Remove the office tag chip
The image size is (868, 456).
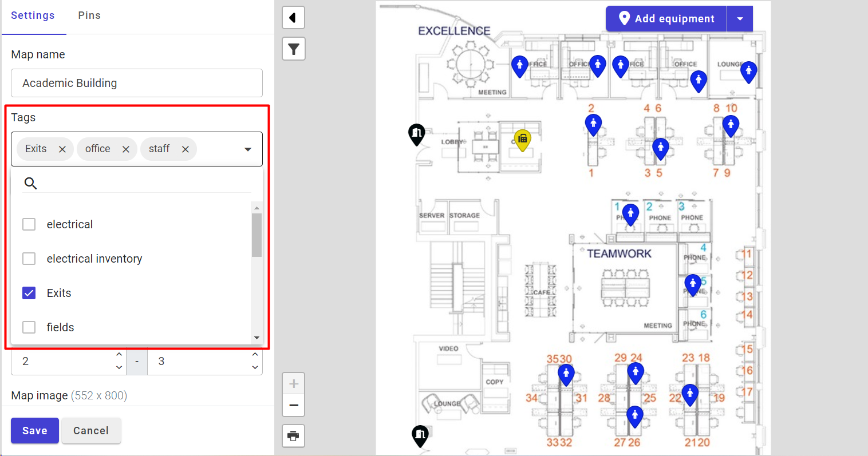pyautogui.click(x=126, y=149)
